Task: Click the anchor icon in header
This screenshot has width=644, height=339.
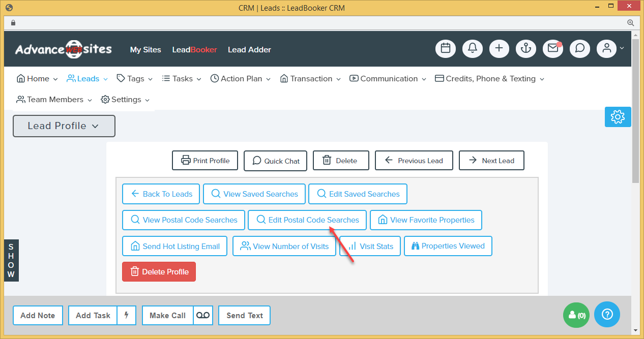Action: click(526, 49)
